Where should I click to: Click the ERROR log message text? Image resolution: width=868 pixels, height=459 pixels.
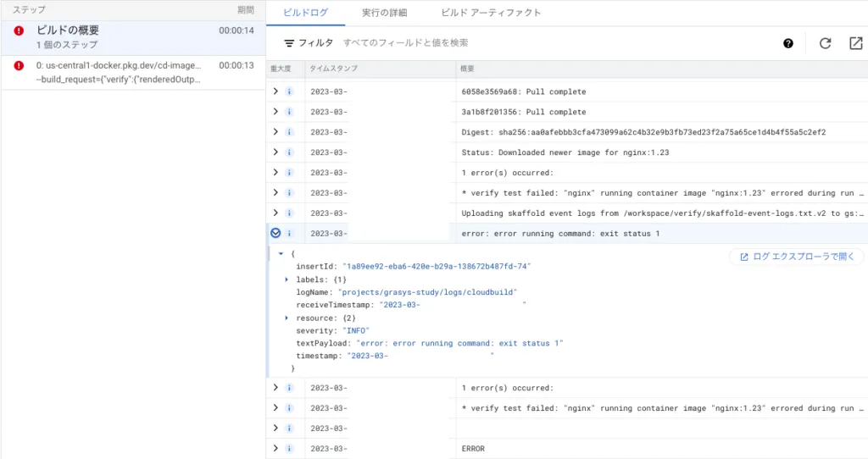(x=473, y=449)
